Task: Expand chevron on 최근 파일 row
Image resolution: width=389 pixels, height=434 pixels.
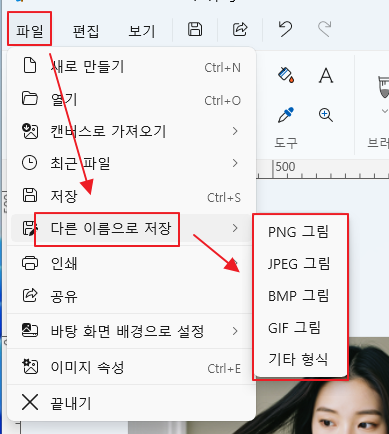Action: (235, 163)
